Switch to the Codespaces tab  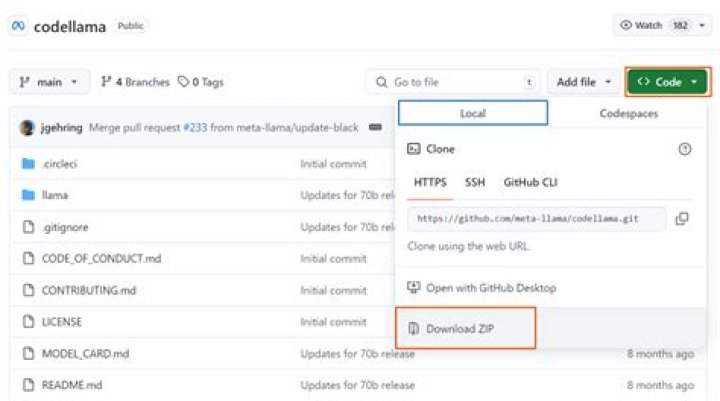pyautogui.click(x=629, y=113)
